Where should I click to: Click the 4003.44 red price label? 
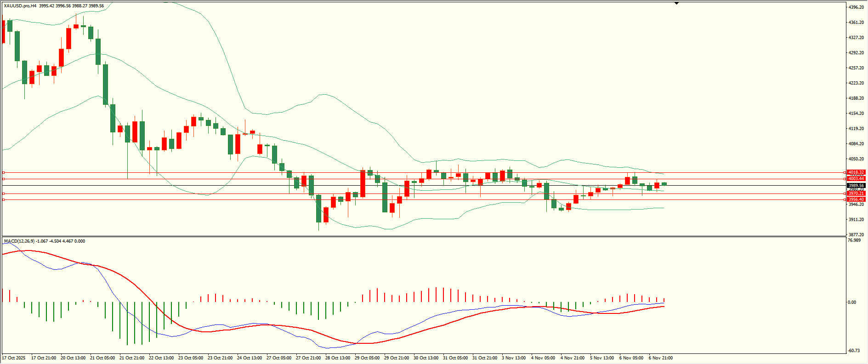(x=856, y=179)
